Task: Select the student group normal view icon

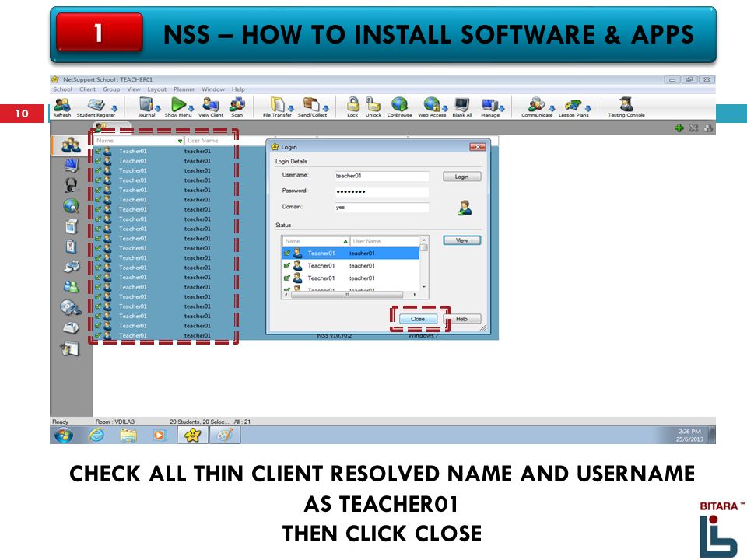Action: pos(71,145)
